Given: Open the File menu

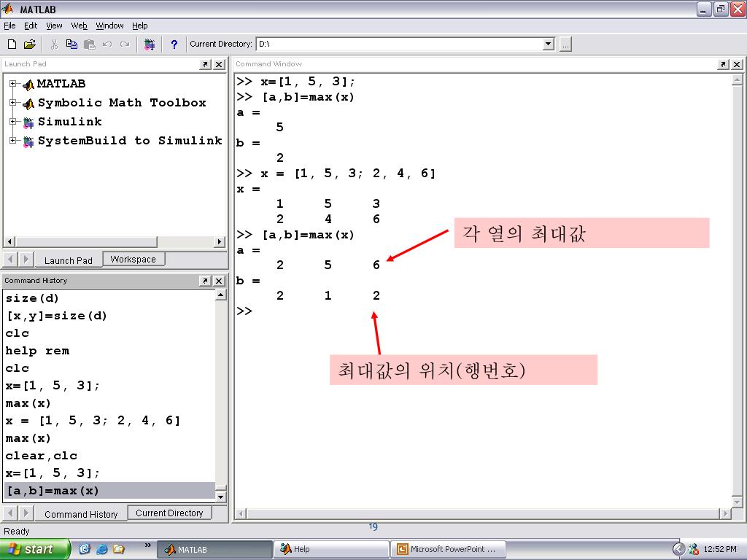Looking at the screenshot, I should point(9,26).
